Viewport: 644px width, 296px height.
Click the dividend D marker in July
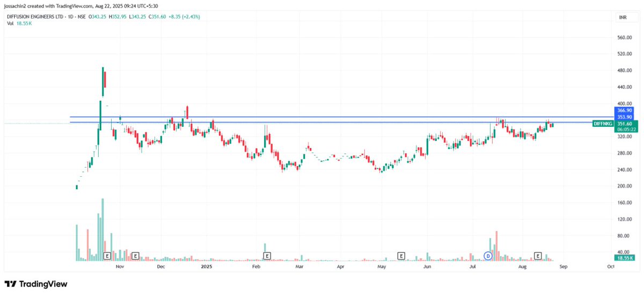[x=488, y=256]
